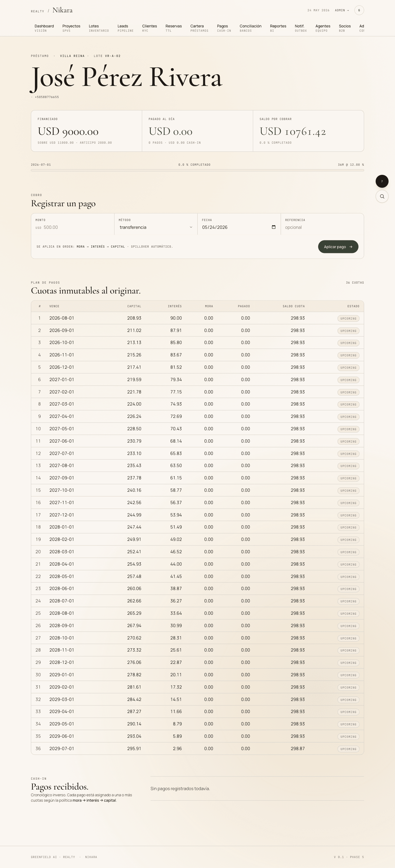This screenshot has height=868, width=395.
Task: Click the Villa Reina breadcrumb link
Action: pos(72,56)
